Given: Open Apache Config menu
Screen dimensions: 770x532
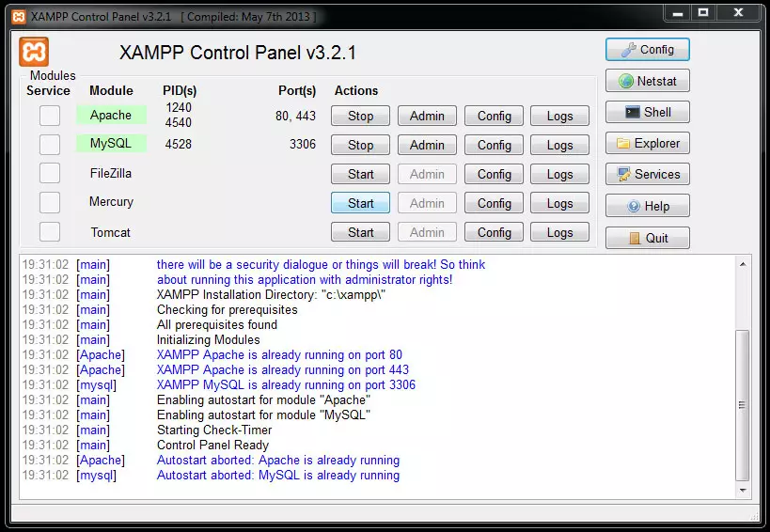Looking at the screenshot, I should tap(494, 116).
